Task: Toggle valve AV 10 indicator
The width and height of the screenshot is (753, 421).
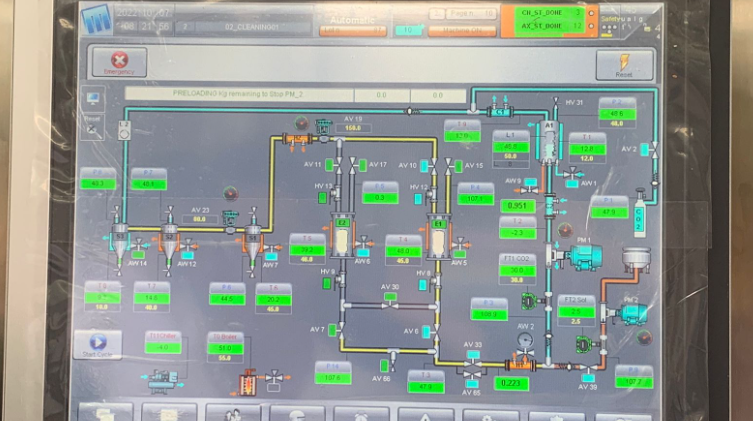Action: (x=424, y=166)
